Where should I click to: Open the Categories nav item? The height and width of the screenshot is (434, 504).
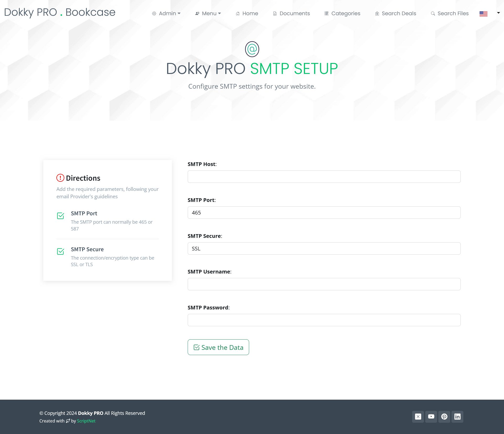pyautogui.click(x=342, y=13)
